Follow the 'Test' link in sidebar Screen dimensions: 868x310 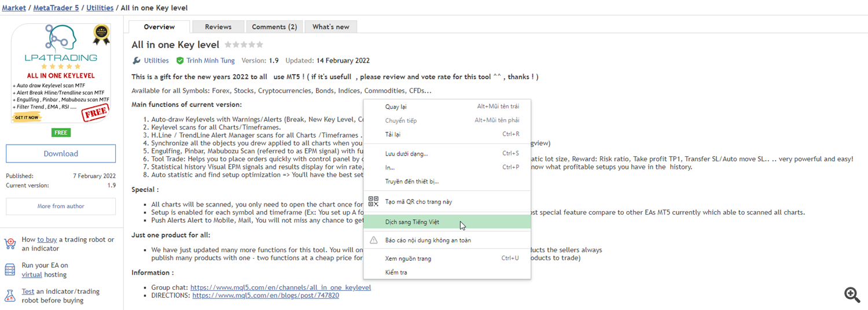point(28,291)
